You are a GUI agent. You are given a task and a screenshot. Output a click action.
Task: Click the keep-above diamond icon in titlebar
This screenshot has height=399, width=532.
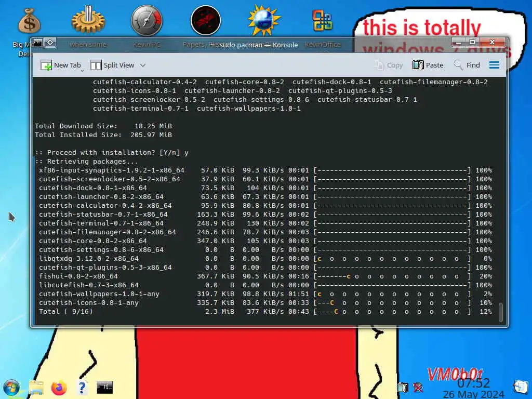point(50,43)
